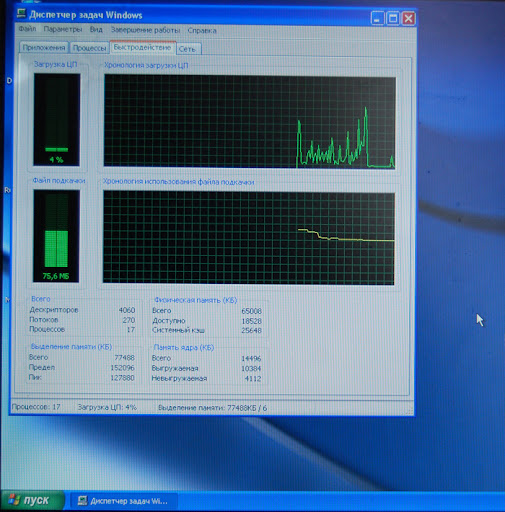Click the Выделение памяти (КБ) group label

tap(71, 347)
